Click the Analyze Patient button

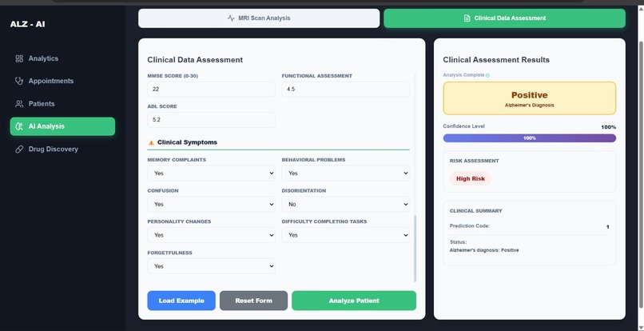354,301
